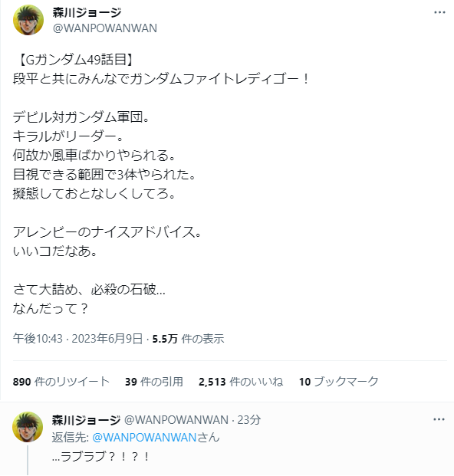Click the blue @WANPOWANWAN mention in 返信先

(144, 438)
